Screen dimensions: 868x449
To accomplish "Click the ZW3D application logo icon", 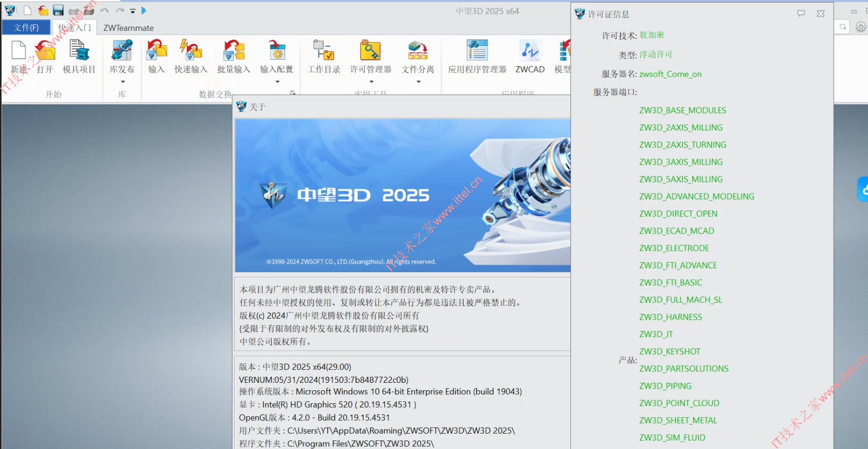I will 10,10.
